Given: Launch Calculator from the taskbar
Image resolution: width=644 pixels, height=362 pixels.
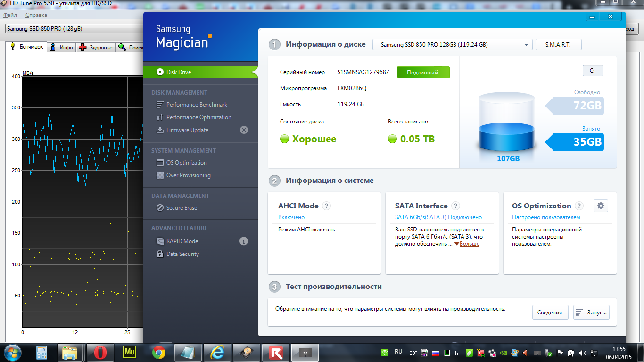Looking at the screenshot, I should click(x=41, y=353).
